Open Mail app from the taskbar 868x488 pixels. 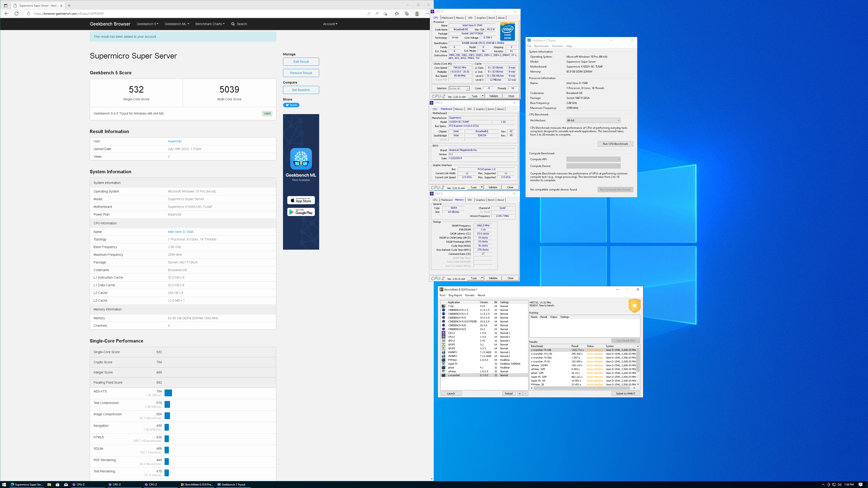tap(66, 485)
